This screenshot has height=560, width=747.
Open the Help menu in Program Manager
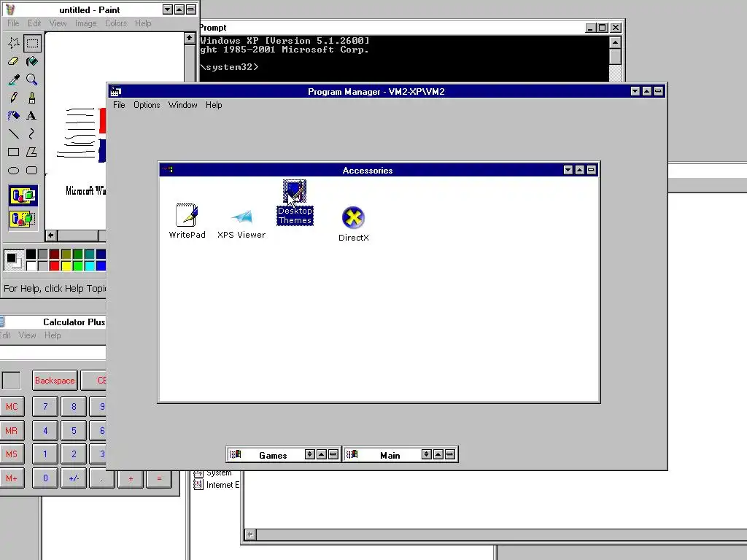tap(214, 105)
